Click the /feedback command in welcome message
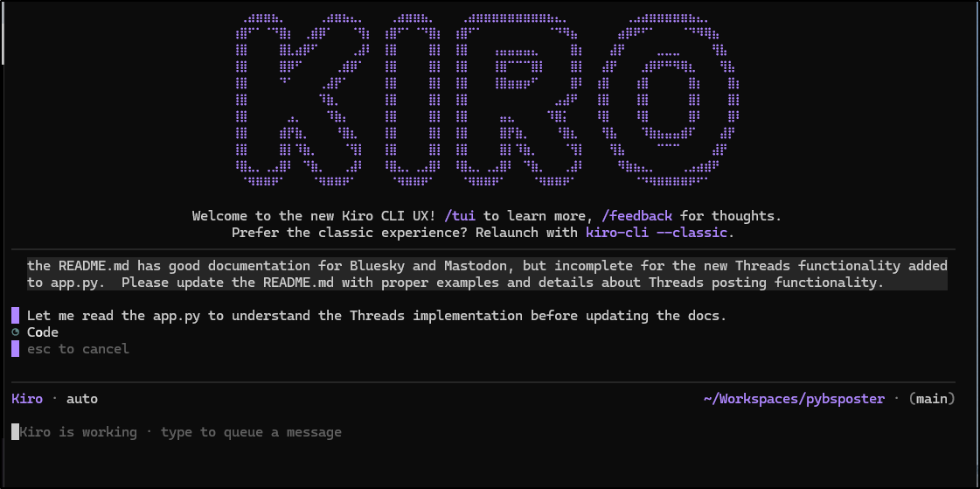The width and height of the screenshot is (980, 489). tap(637, 216)
